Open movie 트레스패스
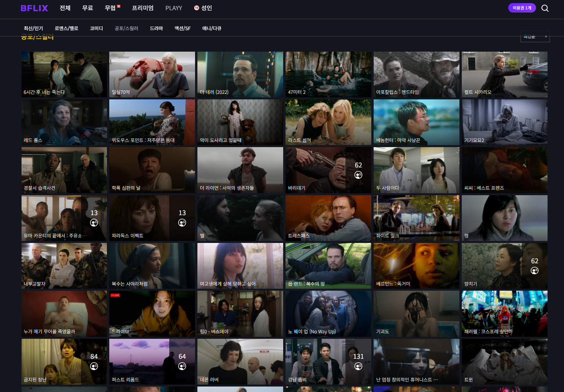 [x=328, y=218]
